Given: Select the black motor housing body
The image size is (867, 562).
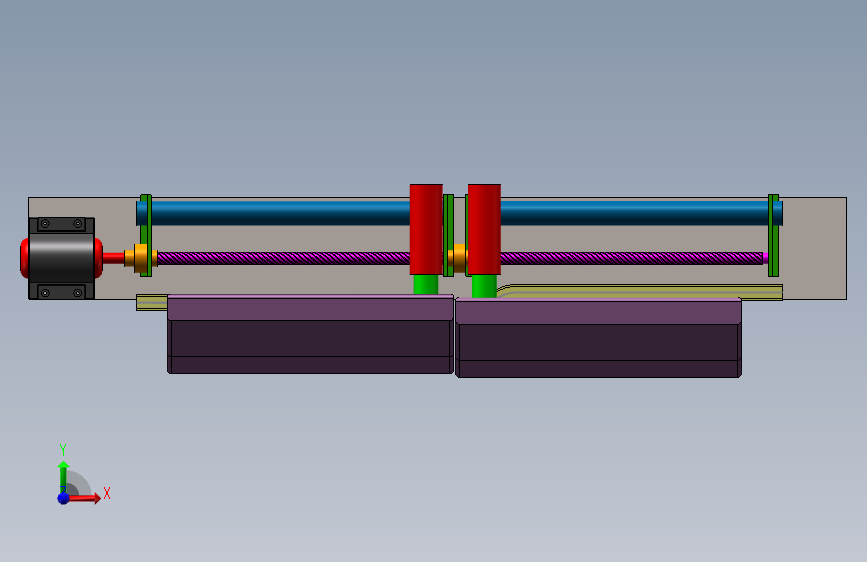Looking at the screenshot, I should (61, 258).
